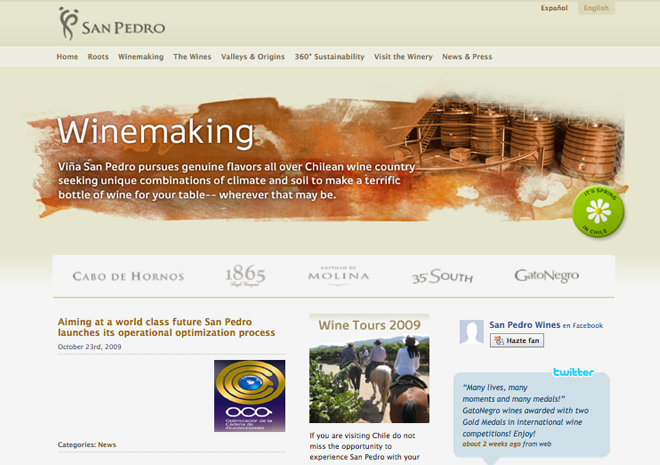
Task: Click the Wine Tours horseback photo
Action: point(369,379)
